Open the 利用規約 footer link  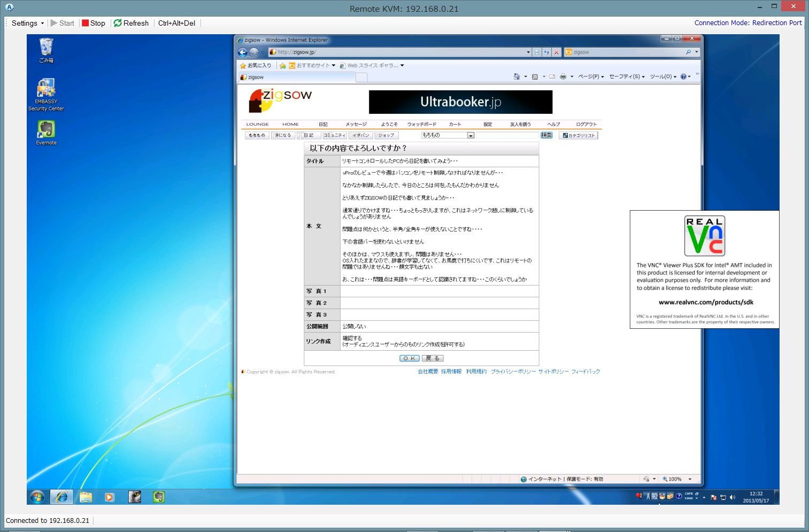pos(476,372)
